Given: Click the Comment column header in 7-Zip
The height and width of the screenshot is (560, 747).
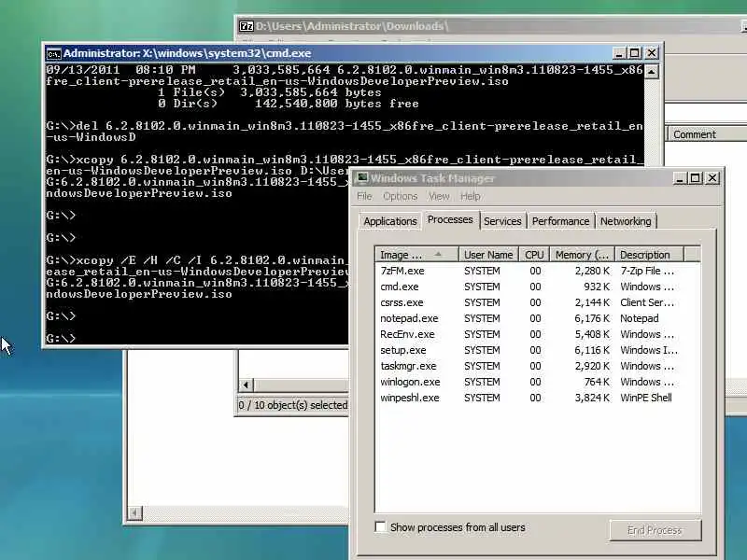Looking at the screenshot, I should click(708, 134).
